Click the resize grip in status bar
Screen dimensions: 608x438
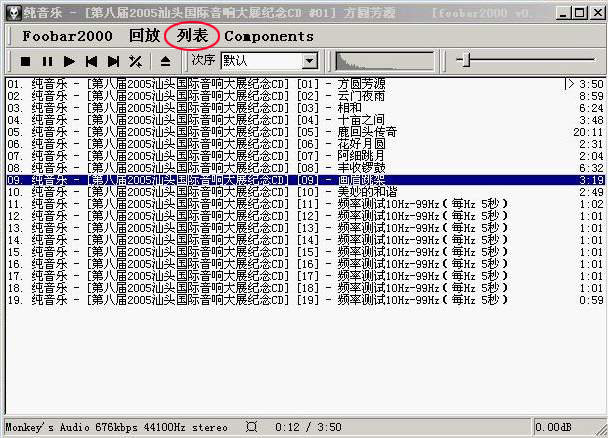click(x=600, y=429)
